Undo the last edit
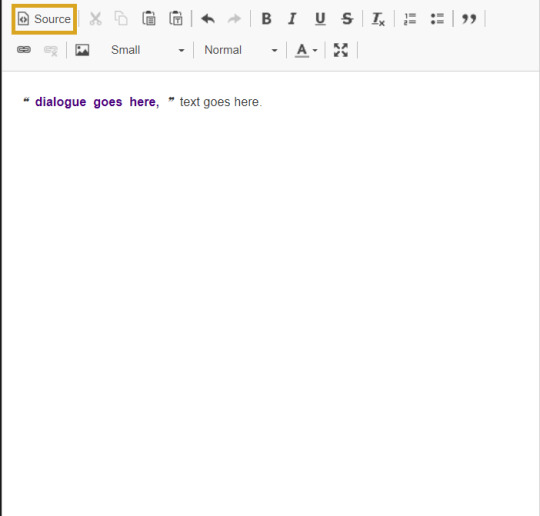The image size is (540, 516). point(208,19)
